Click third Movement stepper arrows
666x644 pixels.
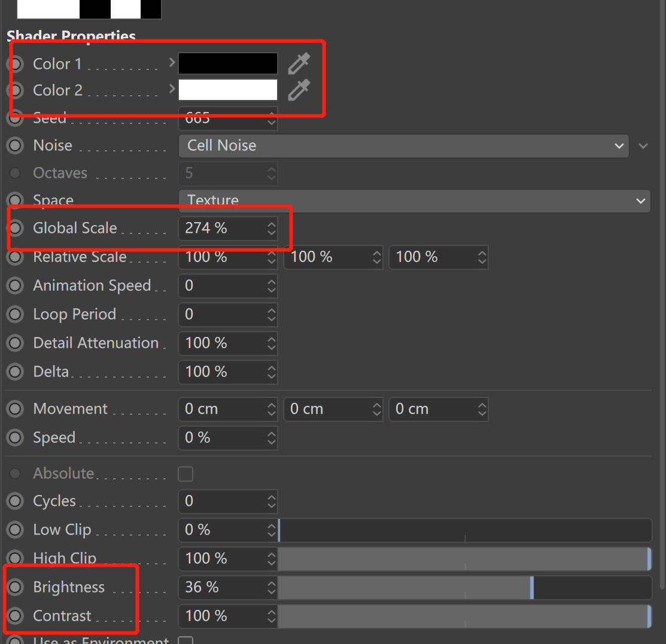(482, 409)
